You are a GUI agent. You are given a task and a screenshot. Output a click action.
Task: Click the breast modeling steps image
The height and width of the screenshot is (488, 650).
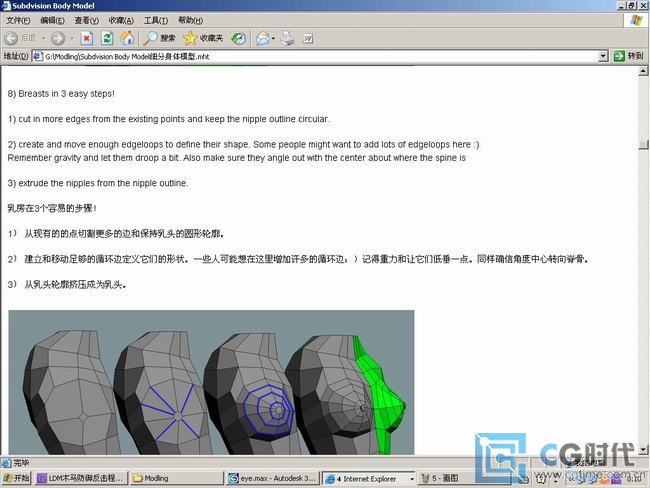(211, 382)
